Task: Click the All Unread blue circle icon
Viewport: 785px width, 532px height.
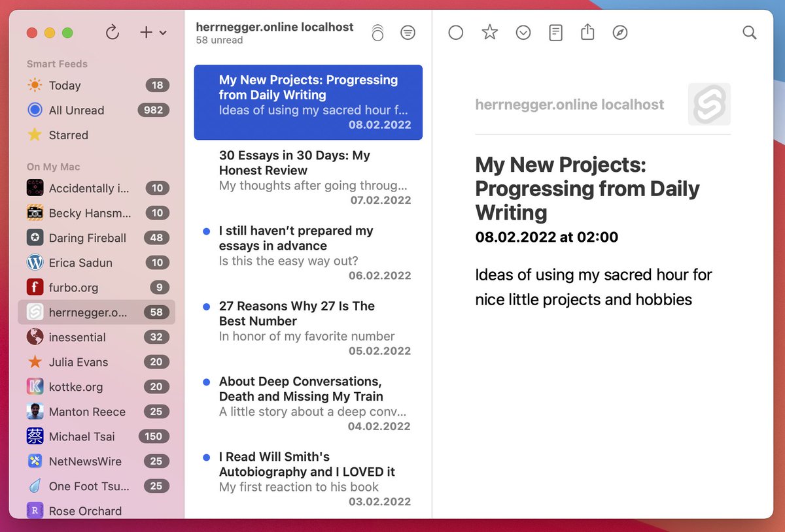Action: point(35,110)
